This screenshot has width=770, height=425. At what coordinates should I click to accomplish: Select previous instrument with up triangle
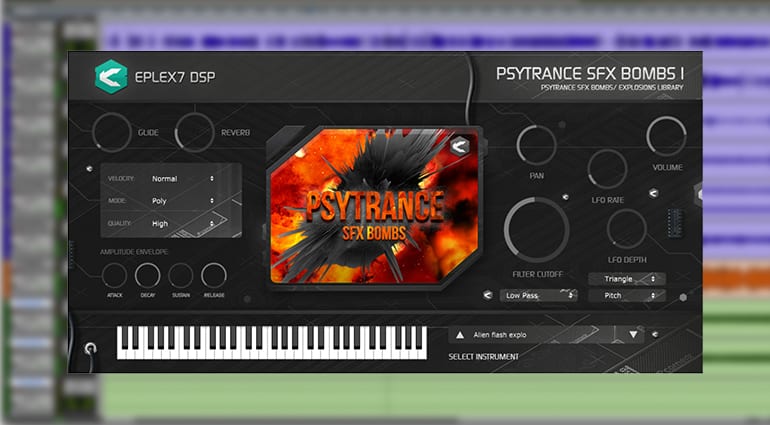click(460, 335)
